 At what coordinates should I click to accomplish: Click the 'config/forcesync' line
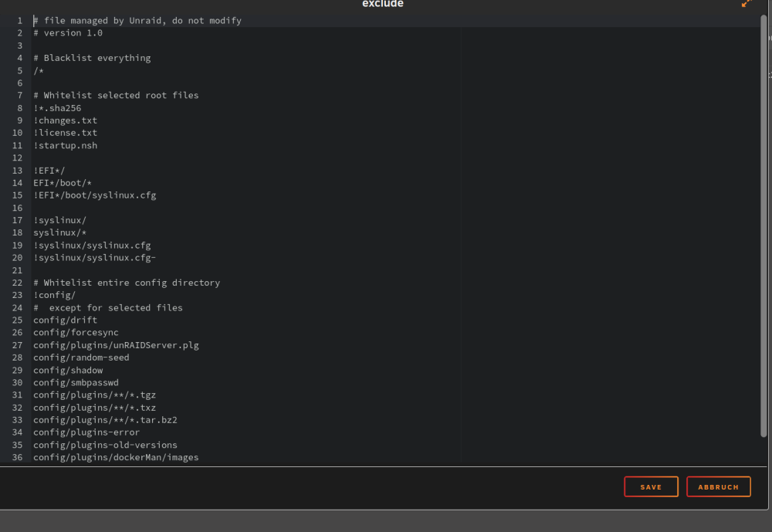pyautogui.click(x=76, y=333)
